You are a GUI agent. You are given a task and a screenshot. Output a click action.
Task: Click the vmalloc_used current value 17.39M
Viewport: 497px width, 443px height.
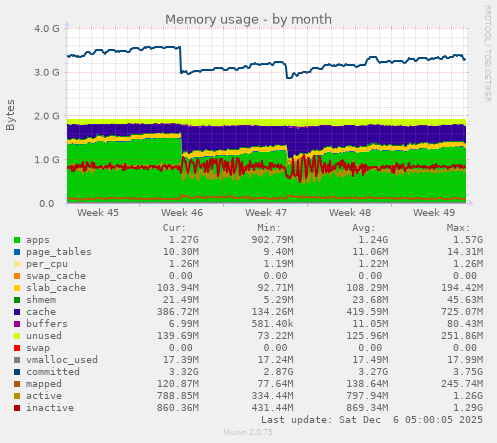coord(181,360)
